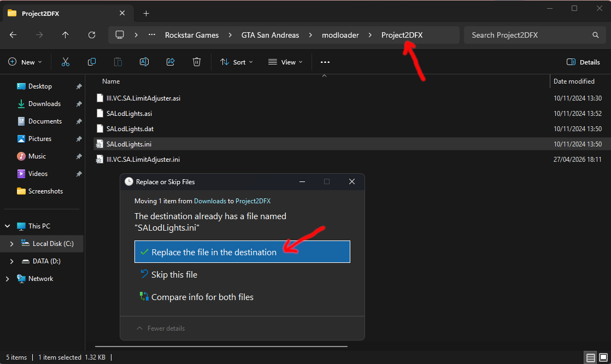Viewport: 611px width, 364px height.
Task: Choose Replace the file in the destination
Action: 242,252
